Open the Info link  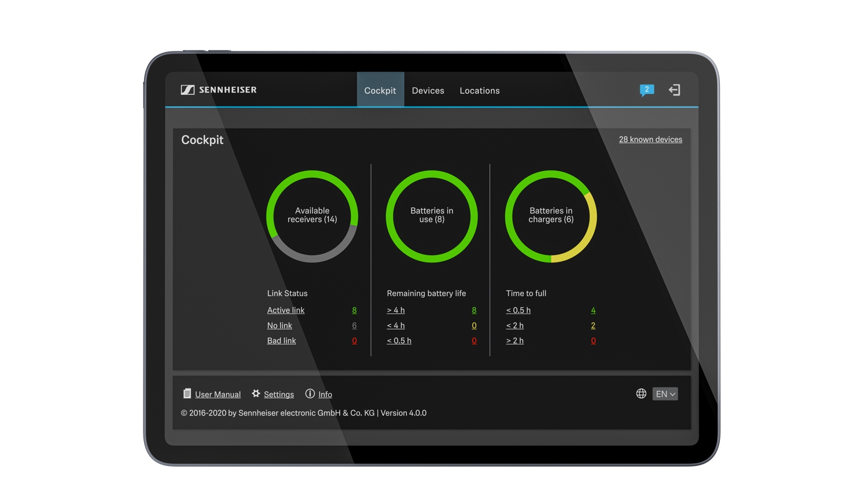pyautogui.click(x=325, y=394)
